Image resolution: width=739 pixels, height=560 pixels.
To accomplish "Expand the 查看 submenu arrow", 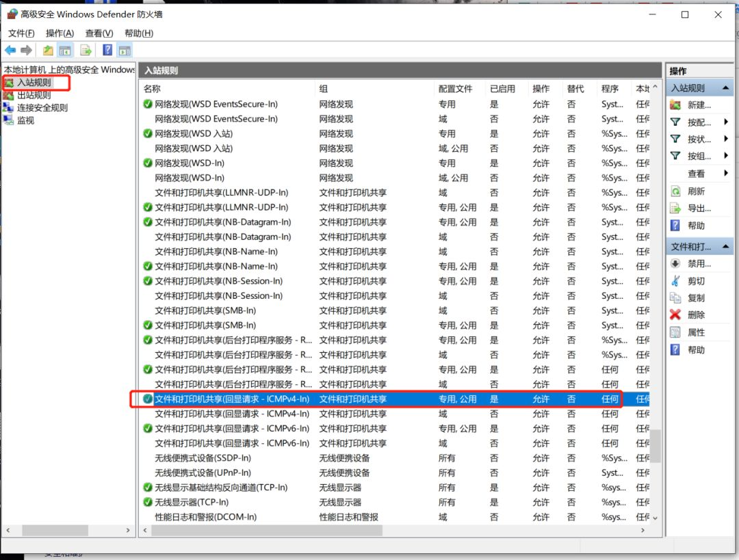I will point(726,173).
